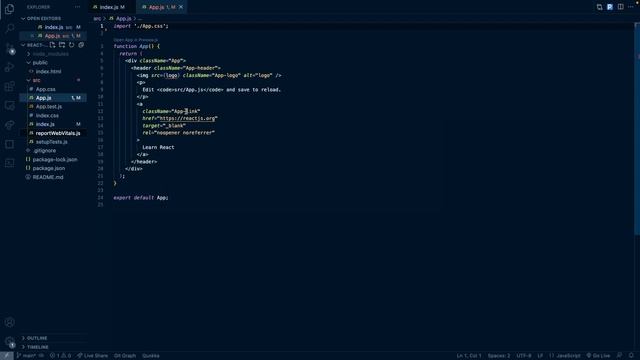Open index.js in Open Editors list
This screenshot has height=360, width=640.
pos(53,27)
